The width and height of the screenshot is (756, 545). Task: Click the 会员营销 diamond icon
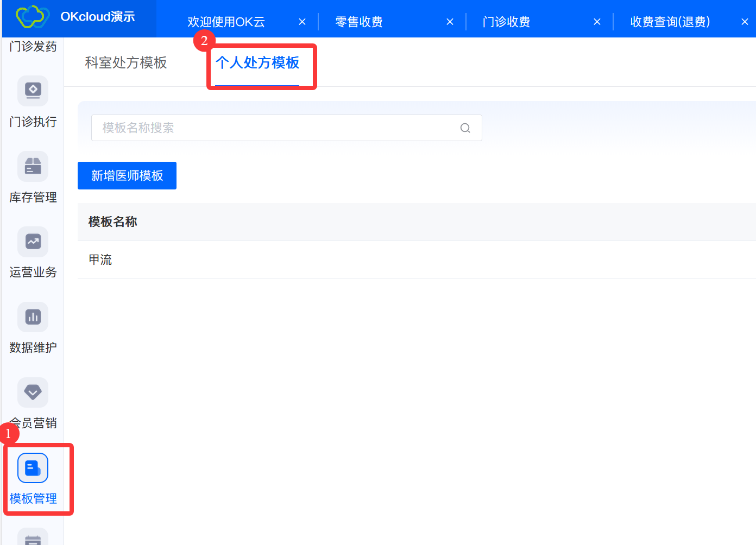pos(33,392)
